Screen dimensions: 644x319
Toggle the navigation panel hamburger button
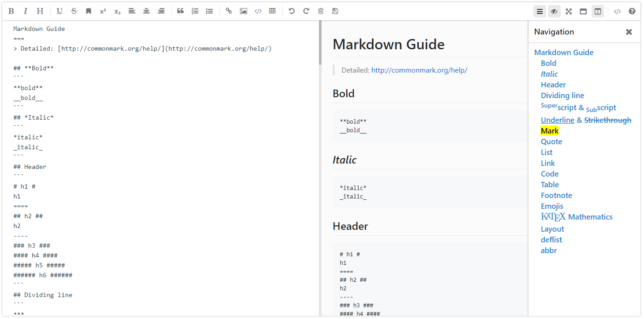pos(540,11)
